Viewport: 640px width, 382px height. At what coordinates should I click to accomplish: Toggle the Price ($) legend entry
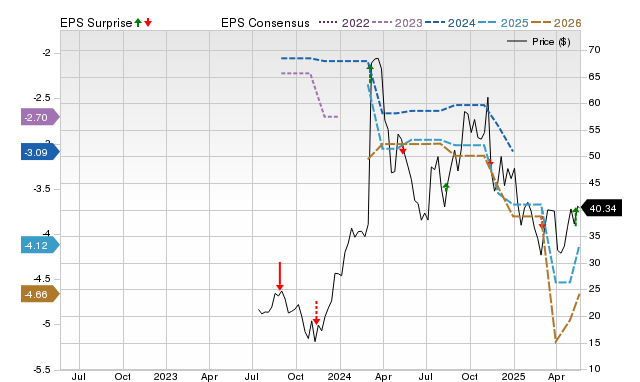[539, 42]
